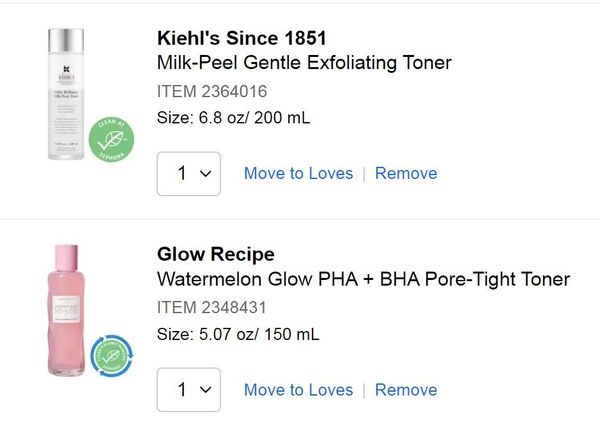Open Milk-Peel Gentle Exfoliating Toner product title

click(304, 63)
